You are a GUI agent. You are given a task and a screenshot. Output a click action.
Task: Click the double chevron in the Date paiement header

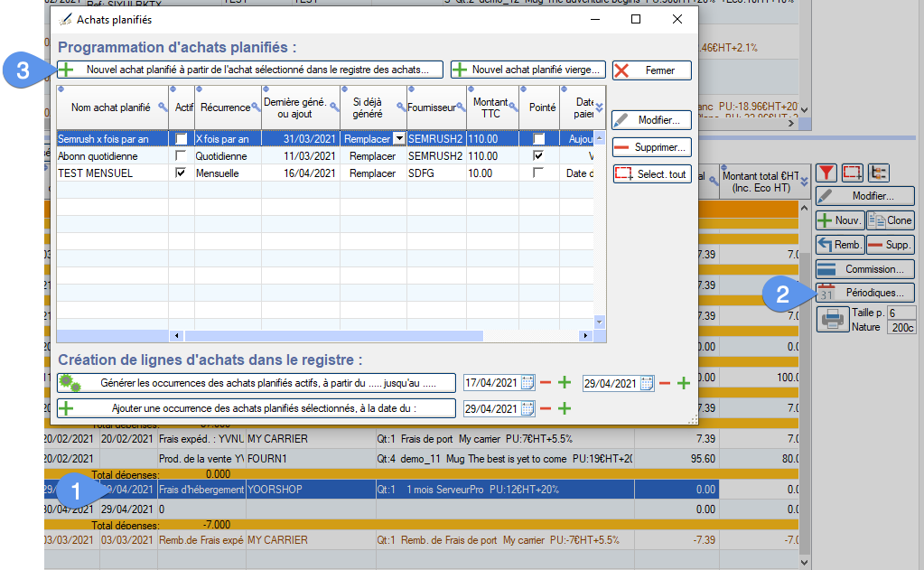point(600,107)
